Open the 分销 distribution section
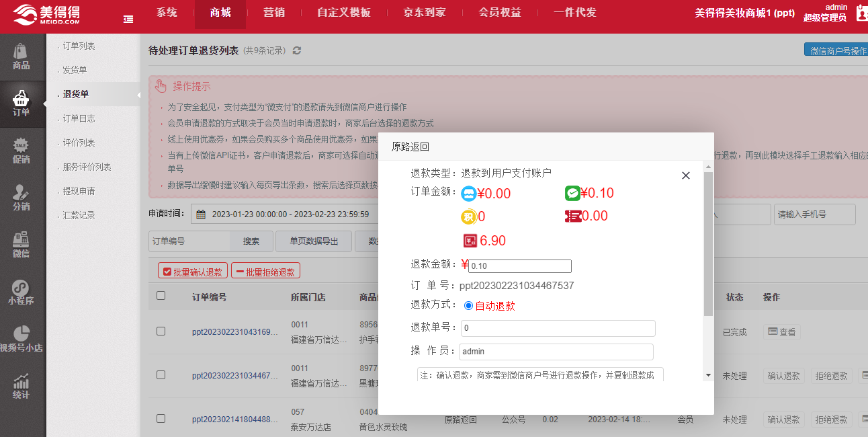This screenshot has width=868, height=437. 22,198
